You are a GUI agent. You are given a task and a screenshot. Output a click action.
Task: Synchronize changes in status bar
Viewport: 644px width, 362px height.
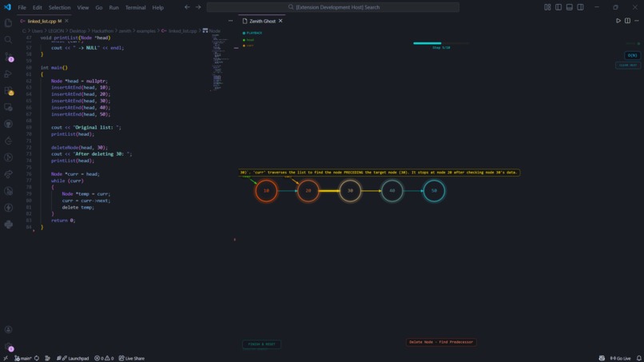click(37, 358)
